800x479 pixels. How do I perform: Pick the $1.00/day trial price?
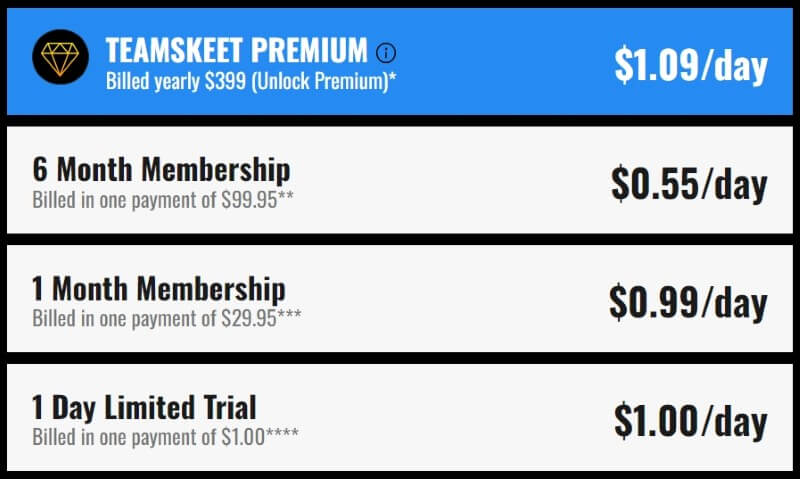pos(691,421)
